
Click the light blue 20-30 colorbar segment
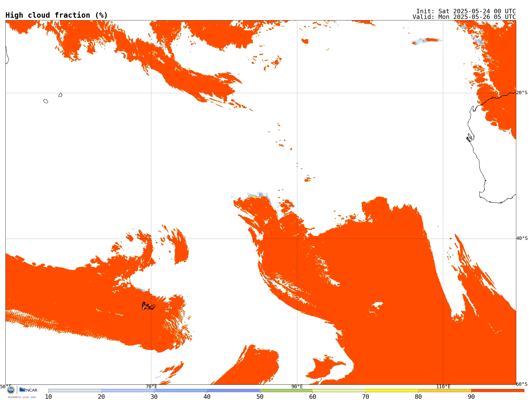pyautogui.click(x=128, y=391)
